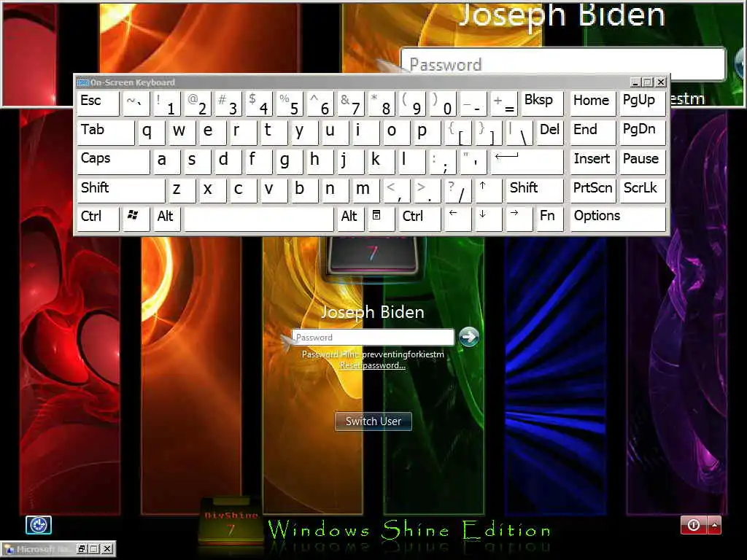Tap the tilde backtick key
The height and width of the screenshot is (560, 747).
click(136, 103)
